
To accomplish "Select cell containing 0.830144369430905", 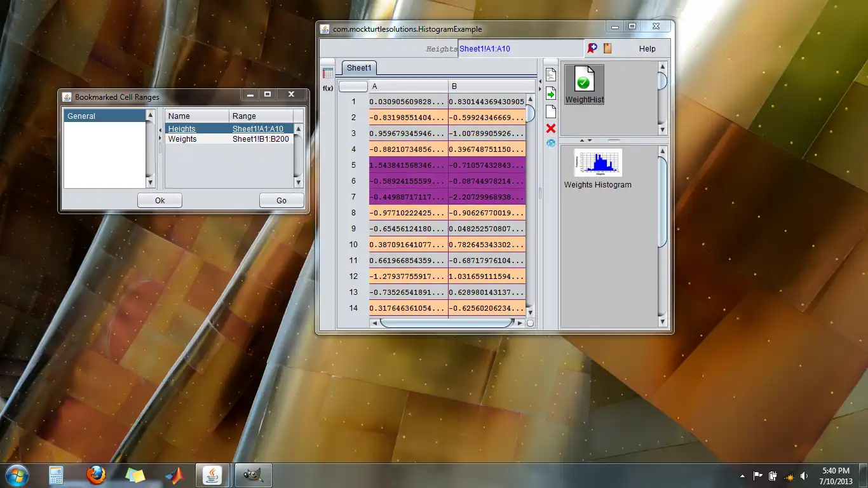I will pos(487,102).
